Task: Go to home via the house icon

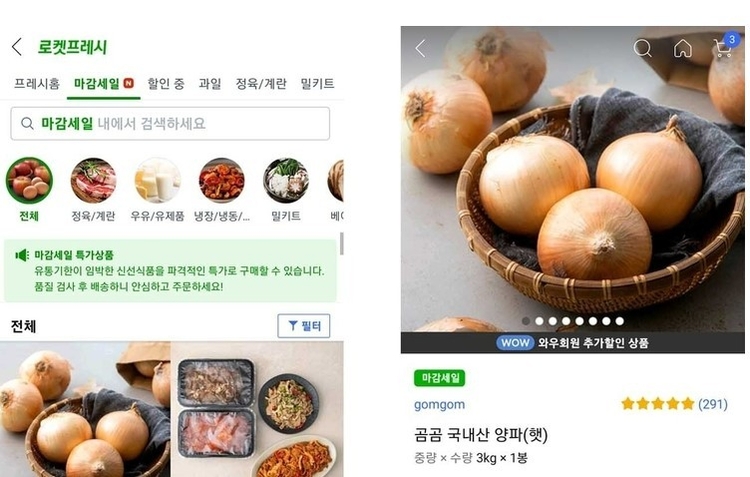Action: tap(683, 48)
